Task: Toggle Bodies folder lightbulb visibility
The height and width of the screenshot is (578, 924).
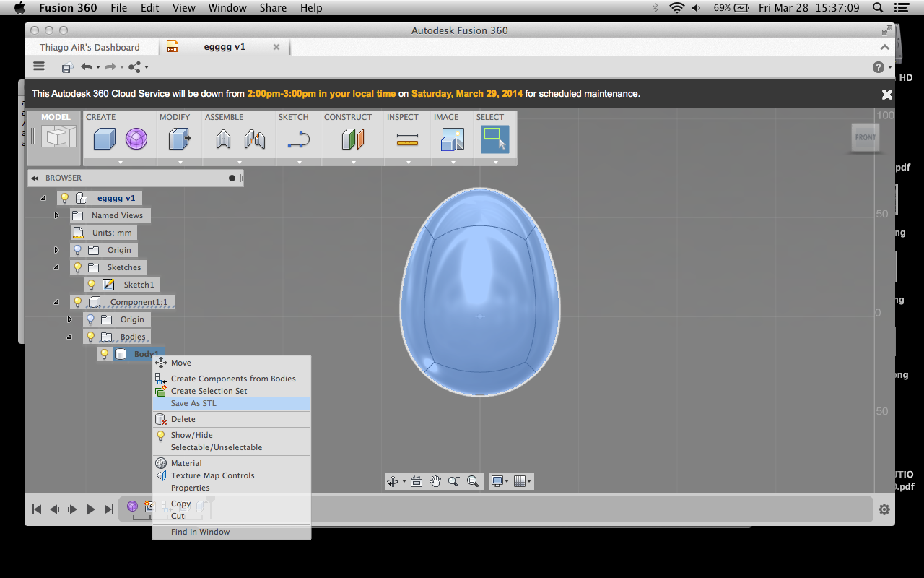Action: (90, 337)
